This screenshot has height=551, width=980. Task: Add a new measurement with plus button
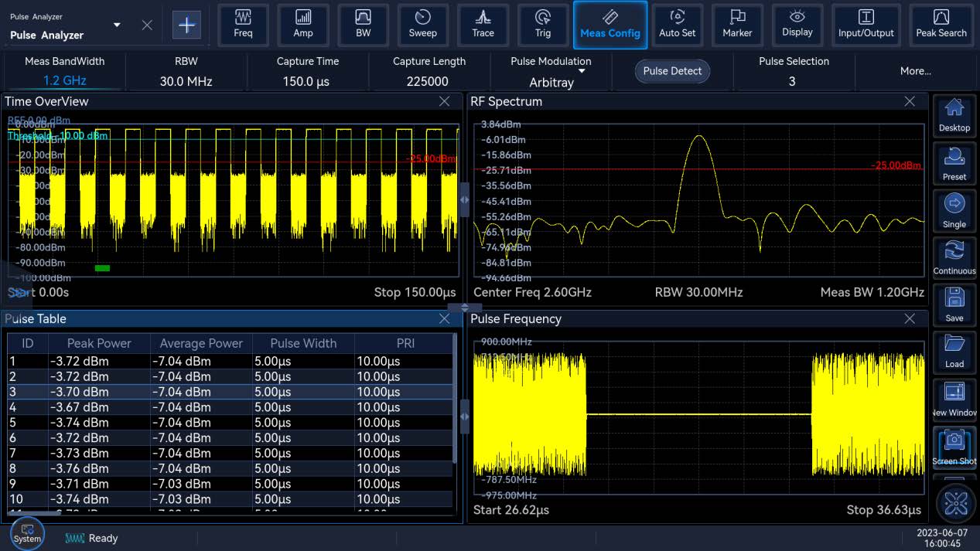186,25
